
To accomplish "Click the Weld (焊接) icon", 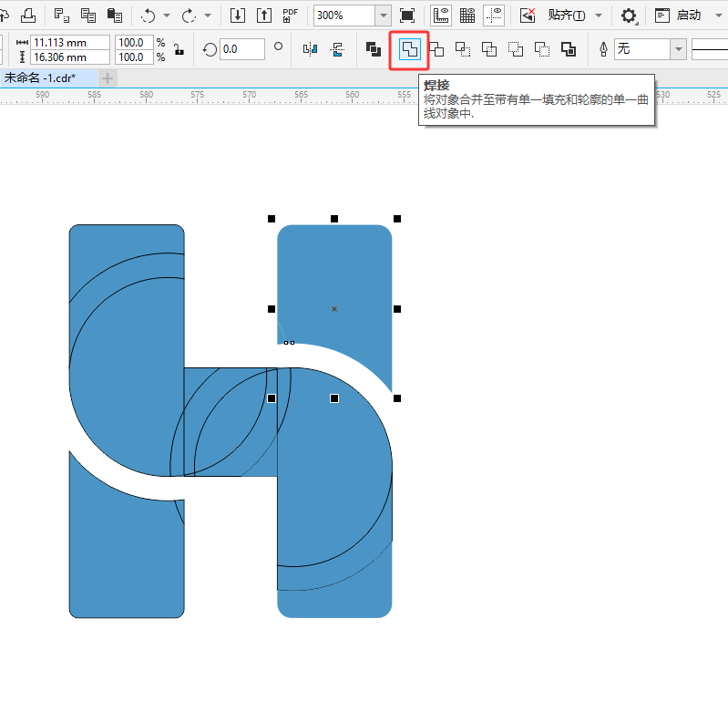I will pos(409,49).
